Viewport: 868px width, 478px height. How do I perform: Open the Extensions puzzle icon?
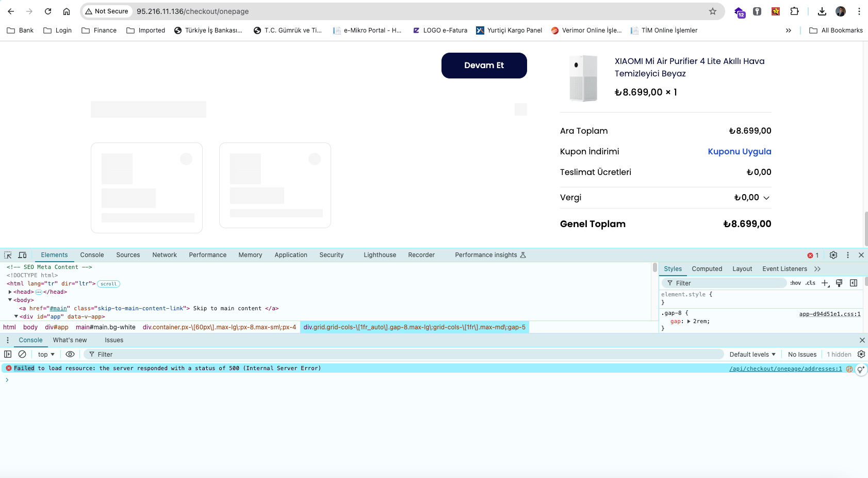tap(794, 11)
